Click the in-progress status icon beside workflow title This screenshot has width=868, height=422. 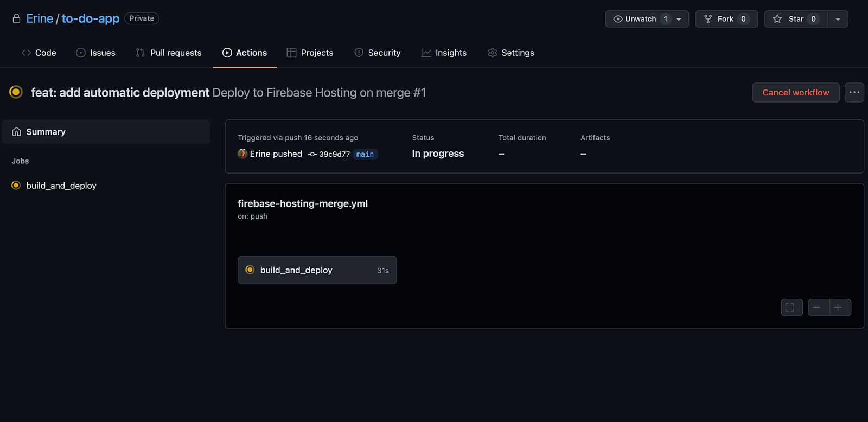(16, 92)
